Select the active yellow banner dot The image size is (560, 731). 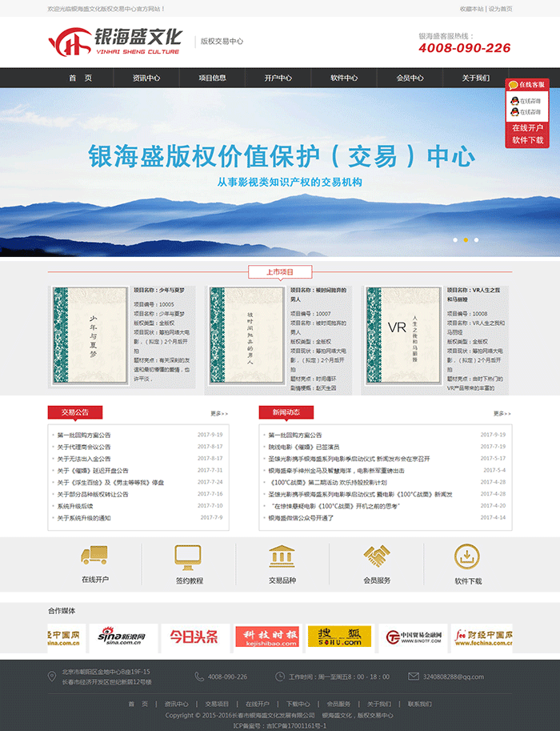466,240
